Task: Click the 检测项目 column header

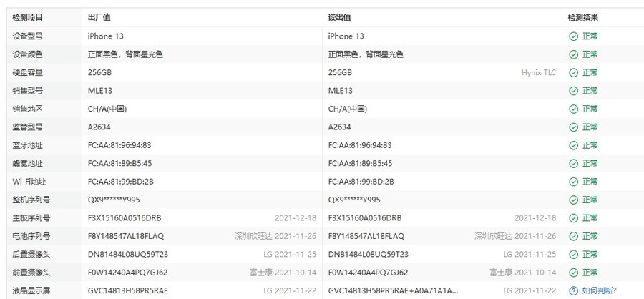Action: pyautogui.click(x=27, y=18)
